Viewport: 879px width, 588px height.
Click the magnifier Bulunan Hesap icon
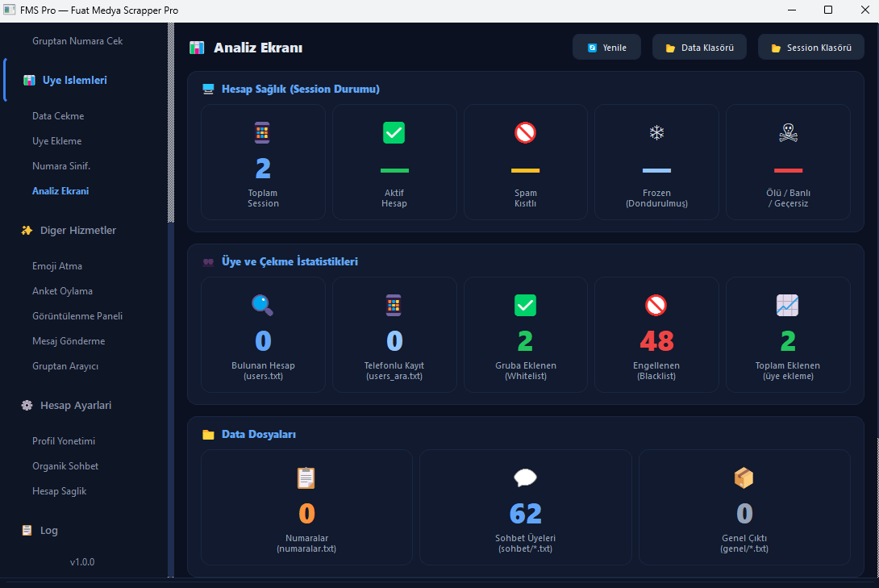[263, 305]
